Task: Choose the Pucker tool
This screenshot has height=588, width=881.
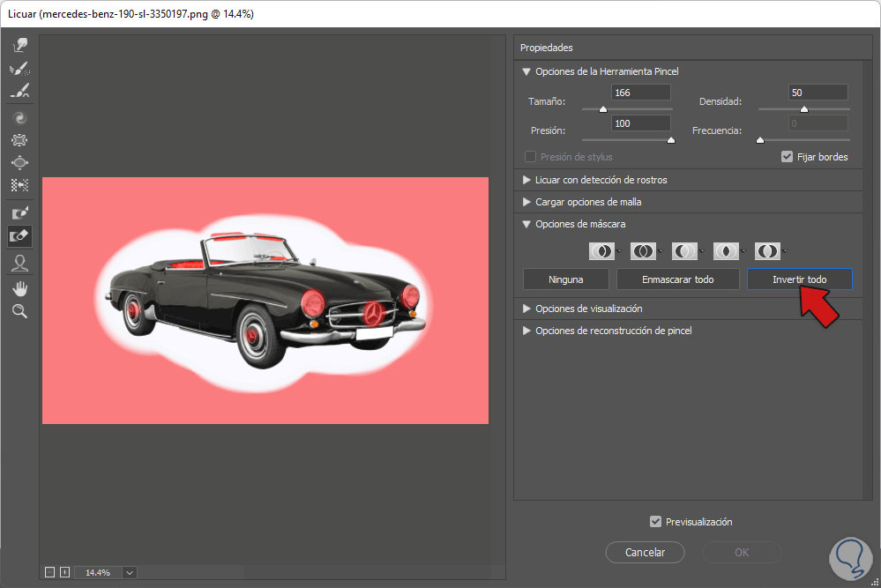Action: click(19, 139)
